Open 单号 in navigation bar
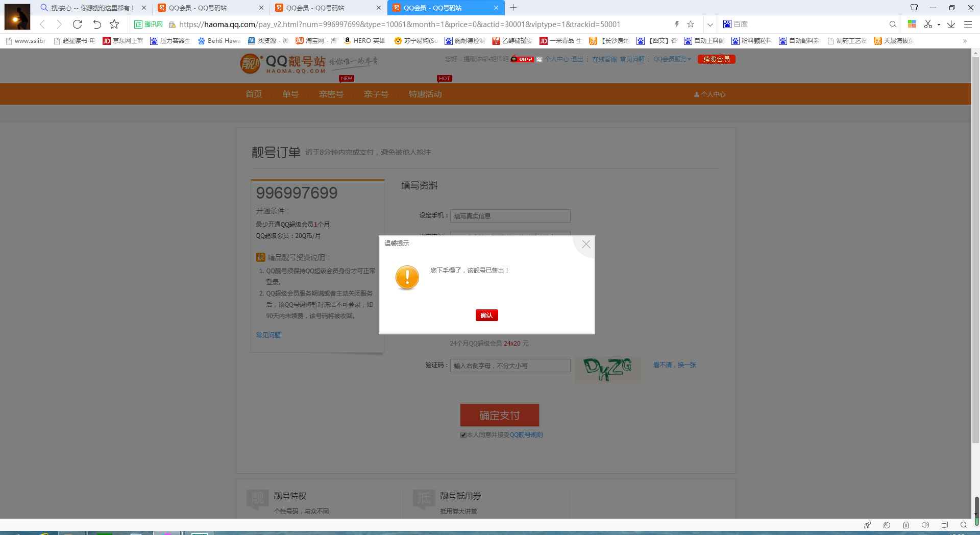Screen dimensions: 980x535 (x=290, y=94)
